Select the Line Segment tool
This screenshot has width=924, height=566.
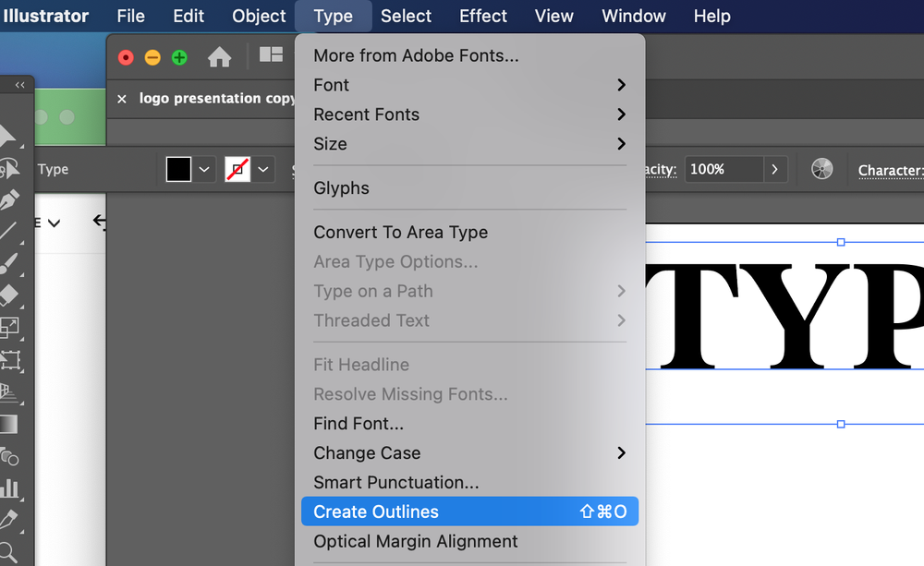[x=8, y=231]
